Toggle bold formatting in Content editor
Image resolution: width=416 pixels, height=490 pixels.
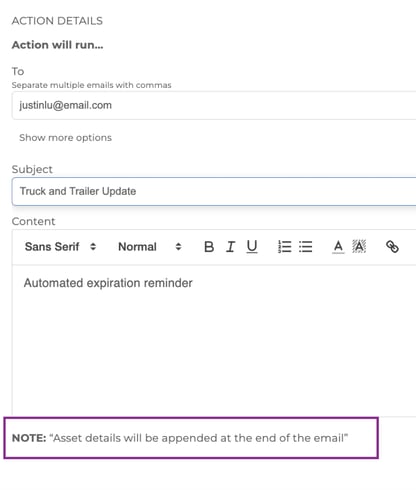pyautogui.click(x=209, y=247)
